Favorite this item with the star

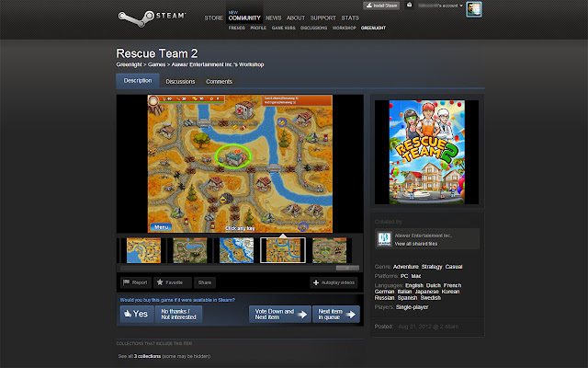[172, 282]
